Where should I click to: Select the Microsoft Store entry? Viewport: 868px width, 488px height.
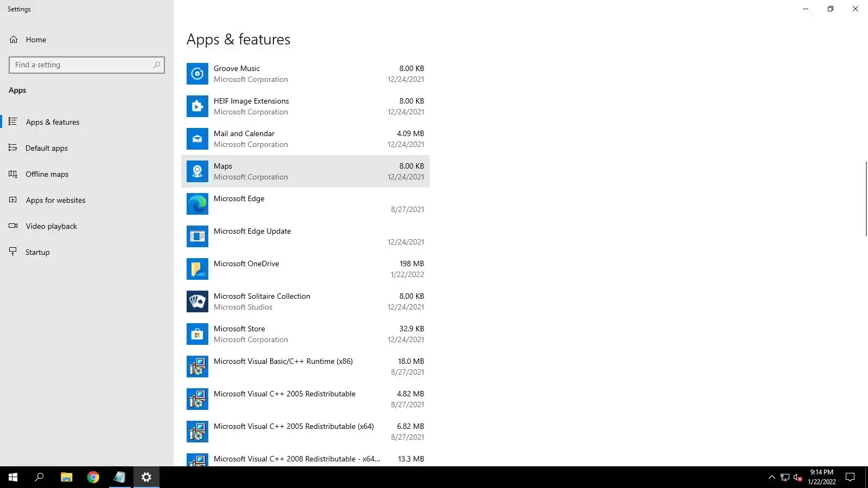tap(305, 334)
